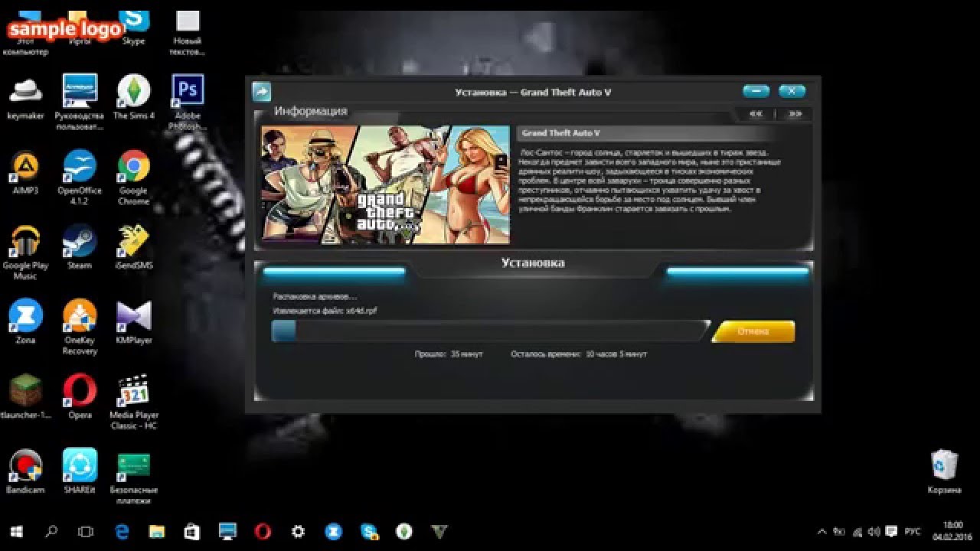Open Руководства пользователя Lenovo shortcut
Screen dimensions: 980x551
point(80,103)
